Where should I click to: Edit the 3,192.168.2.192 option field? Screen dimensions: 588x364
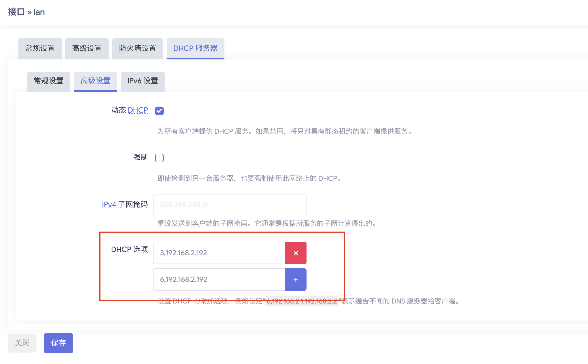coord(219,253)
